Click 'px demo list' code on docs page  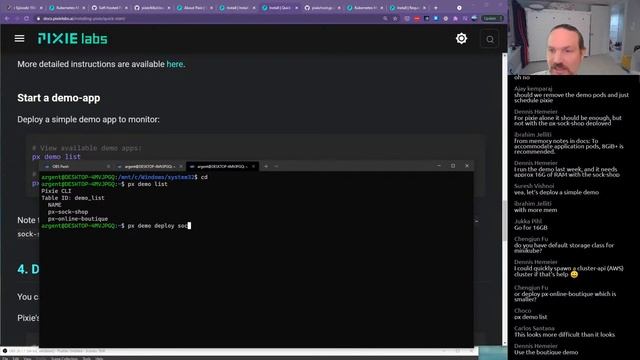[56, 157]
